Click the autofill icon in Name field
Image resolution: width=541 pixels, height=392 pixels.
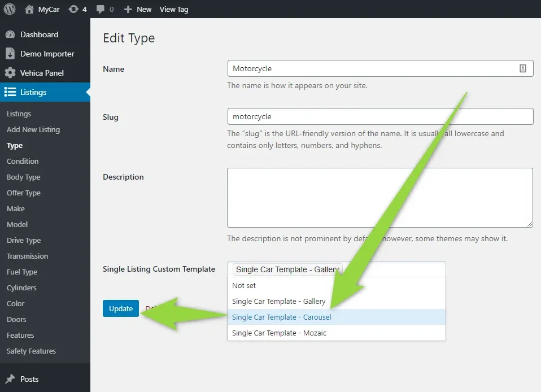tap(523, 68)
